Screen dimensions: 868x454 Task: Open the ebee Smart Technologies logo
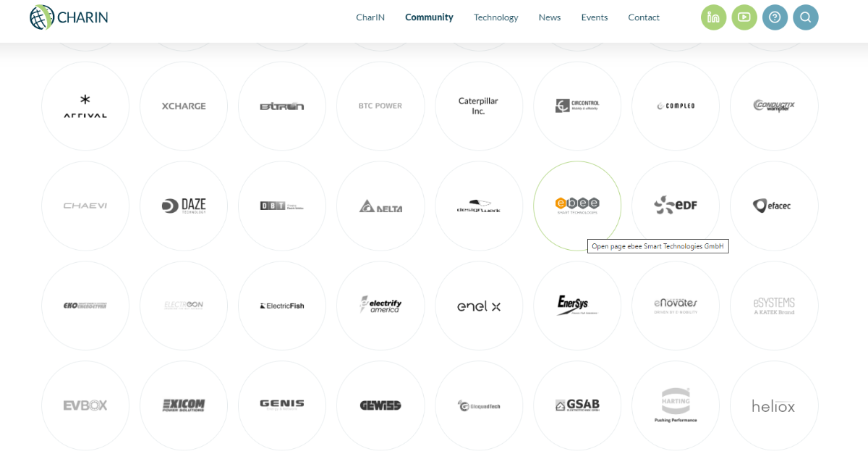click(x=577, y=206)
